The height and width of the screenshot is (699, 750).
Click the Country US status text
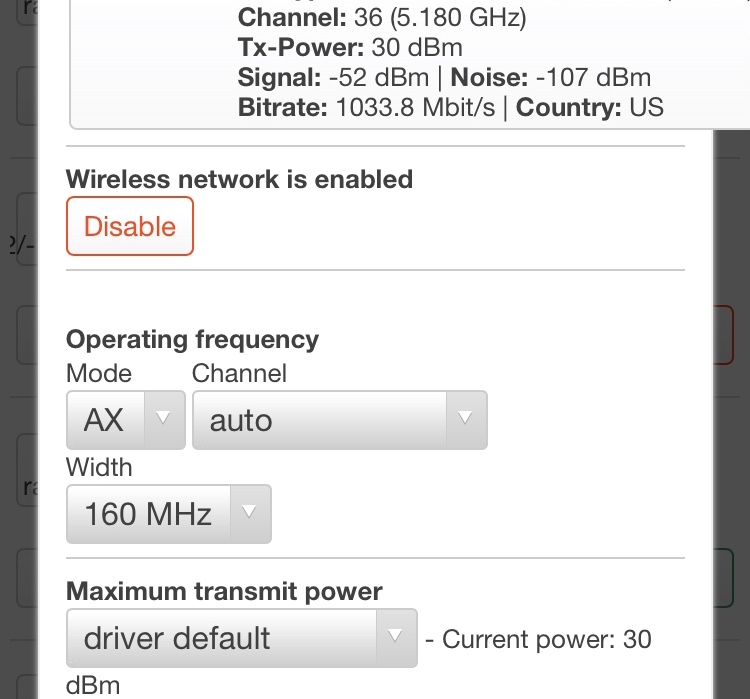[x=590, y=107]
